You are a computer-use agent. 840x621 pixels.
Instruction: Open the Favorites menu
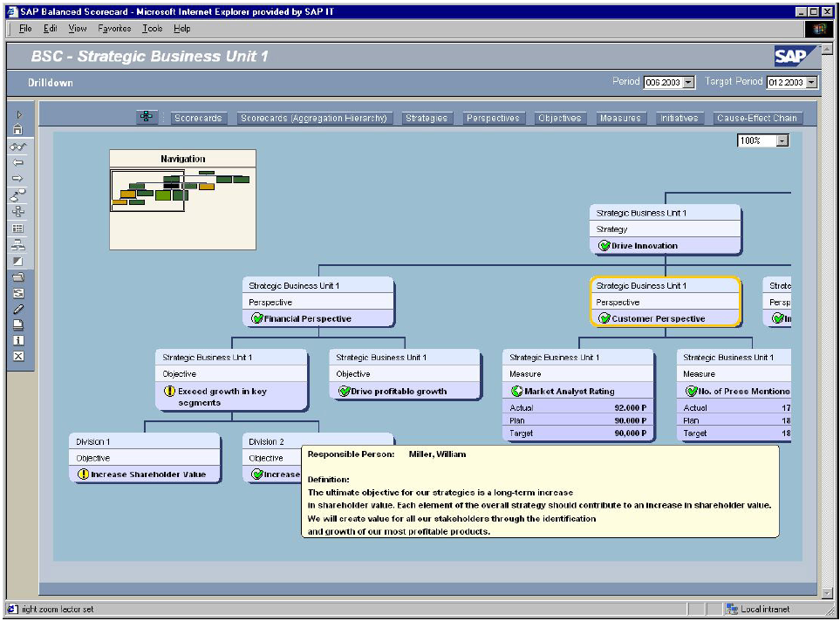114,29
